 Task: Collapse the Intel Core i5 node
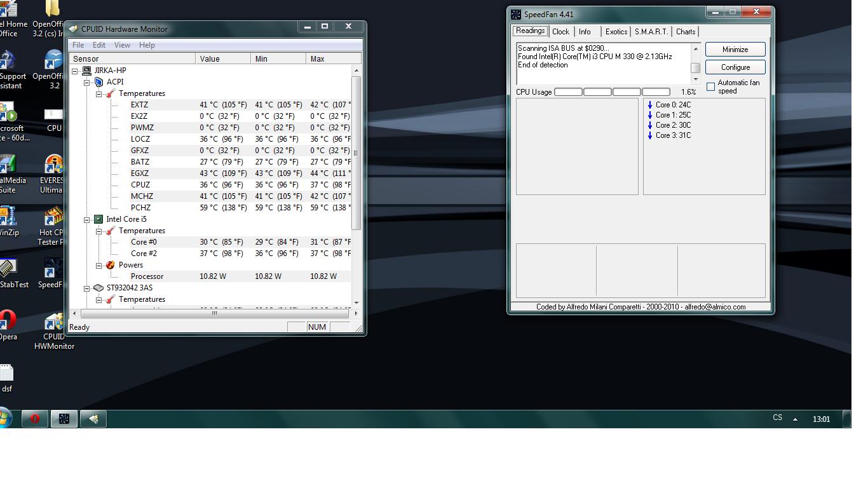pos(87,219)
